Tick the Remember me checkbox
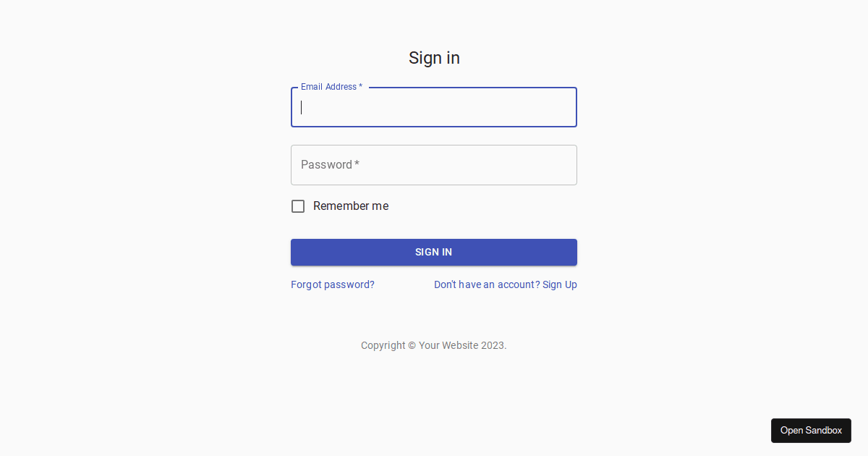868x456 pixels. (x=298, y=206)
